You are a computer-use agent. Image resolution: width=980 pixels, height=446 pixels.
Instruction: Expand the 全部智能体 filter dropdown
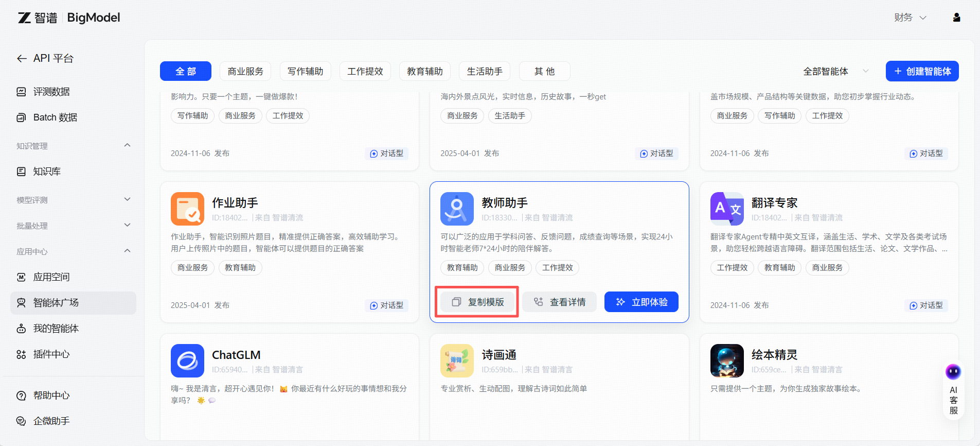[835, 71]
